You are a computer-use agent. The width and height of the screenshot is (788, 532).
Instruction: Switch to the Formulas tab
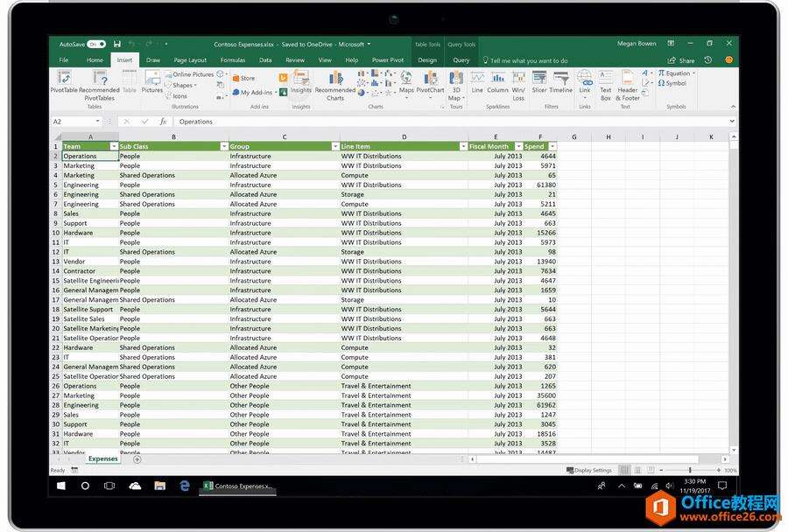pyautogui.click(x=233, y=60)
